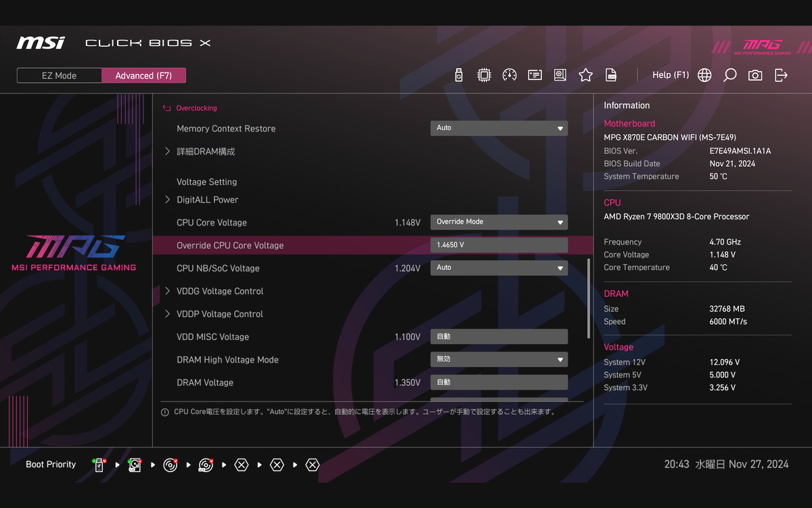Change language with the globe icon
The height and width of the screenshot is (508, 812).
[704, 75]
